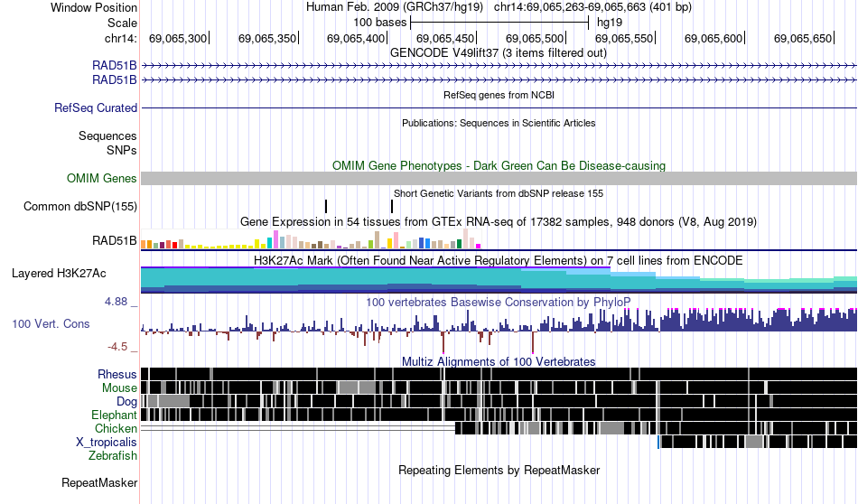
Task: Click Publications: Sequences in Scientific Articles title
Action: tap(499, 123)
